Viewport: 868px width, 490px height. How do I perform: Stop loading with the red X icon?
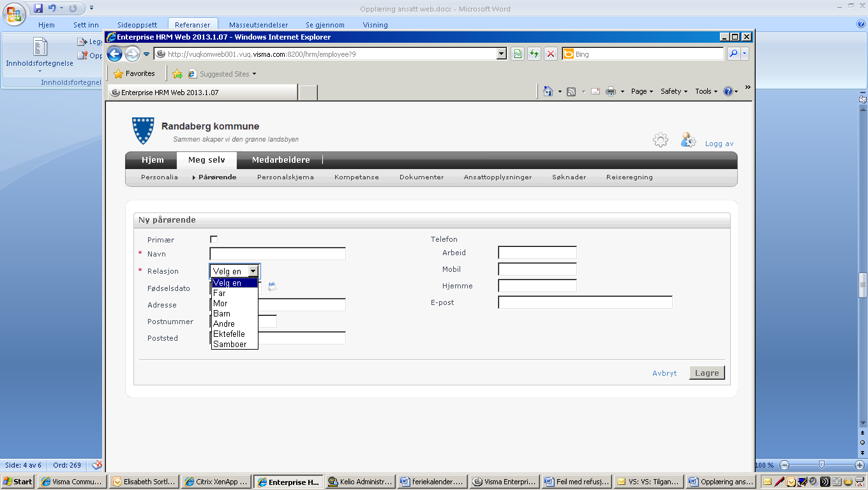pyautogui.click(x=550, y=54)
